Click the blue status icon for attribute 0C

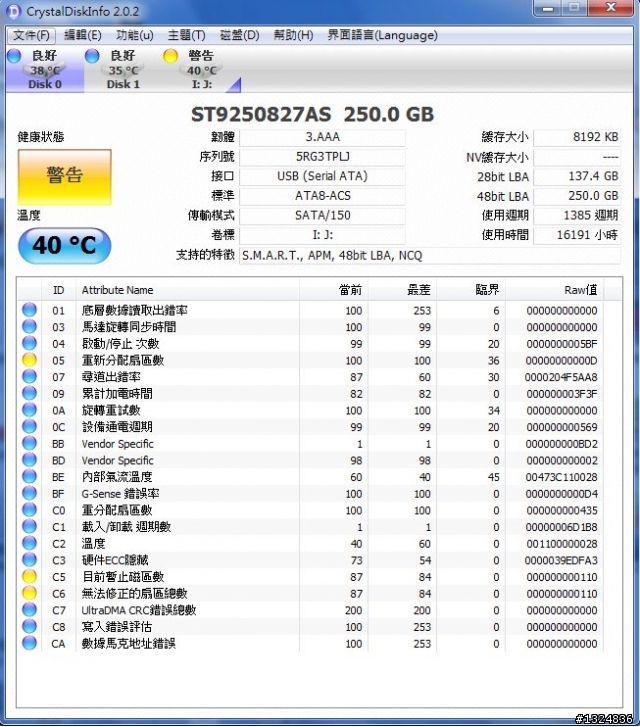coord(29,427)
